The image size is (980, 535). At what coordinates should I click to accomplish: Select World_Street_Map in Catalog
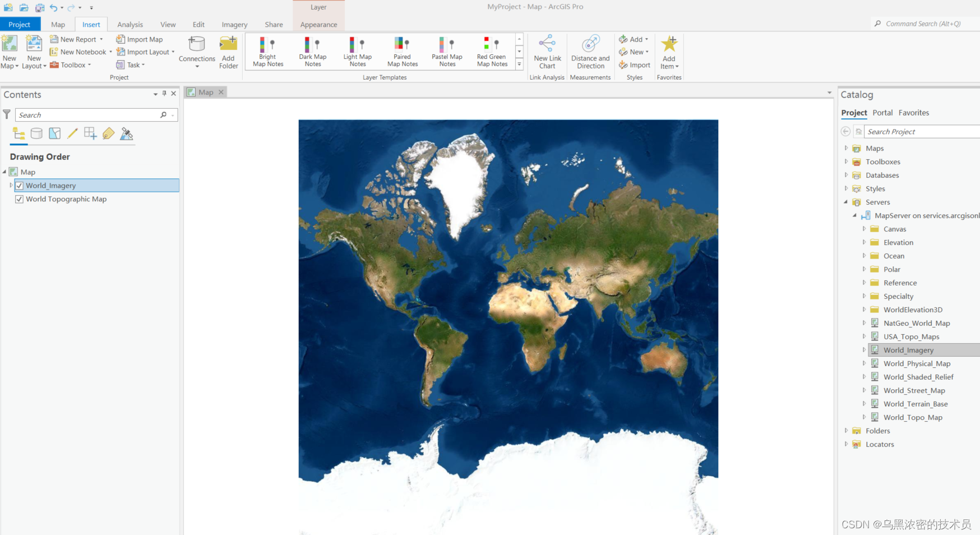(914, 390)
